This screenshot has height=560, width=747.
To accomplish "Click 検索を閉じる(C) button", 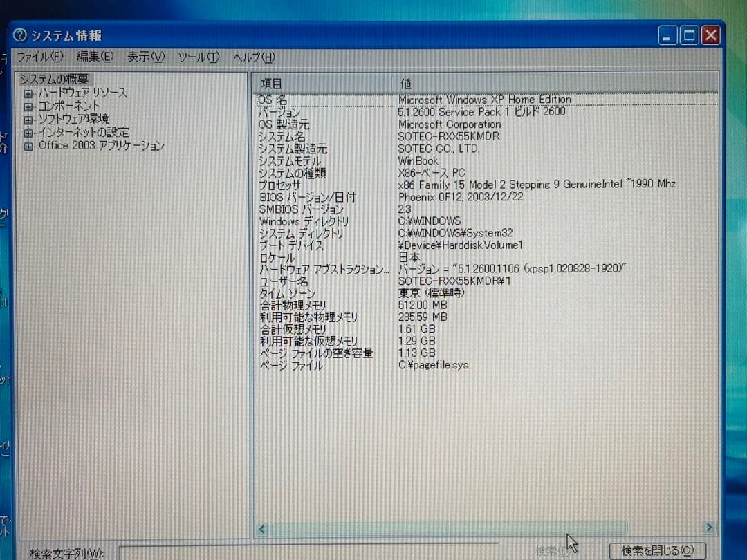I will click(658, 550).
